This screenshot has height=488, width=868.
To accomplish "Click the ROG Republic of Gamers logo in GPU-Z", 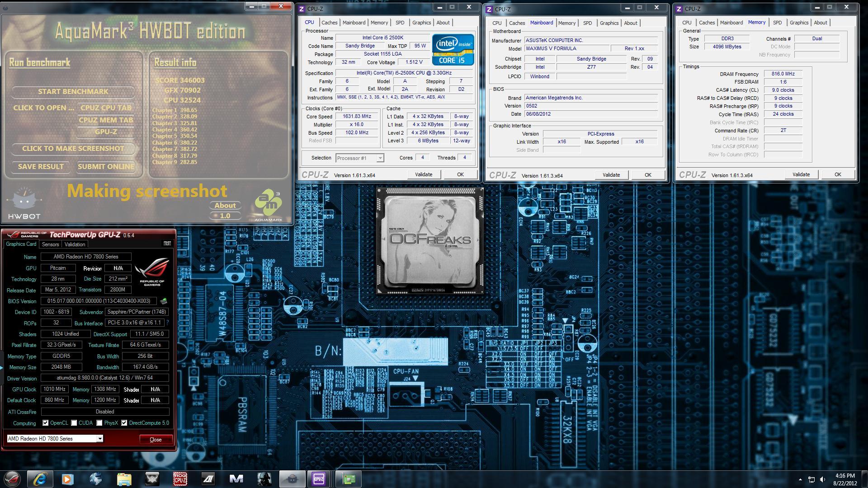I will pyautogui.click(x=153, y=272).
